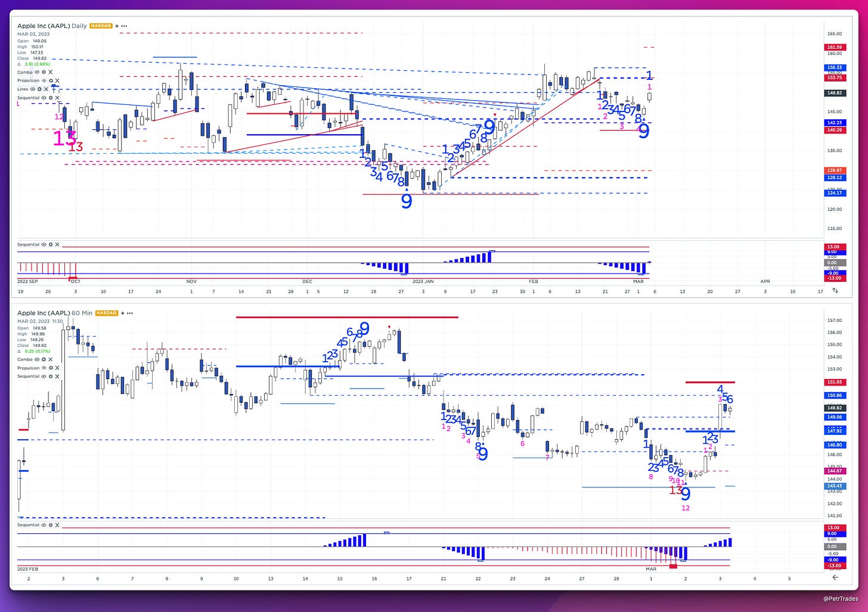The width and height of the screenshot is (868, 612).
Task: Hide the Combo study on Daily chart
Action: point(37,72)
